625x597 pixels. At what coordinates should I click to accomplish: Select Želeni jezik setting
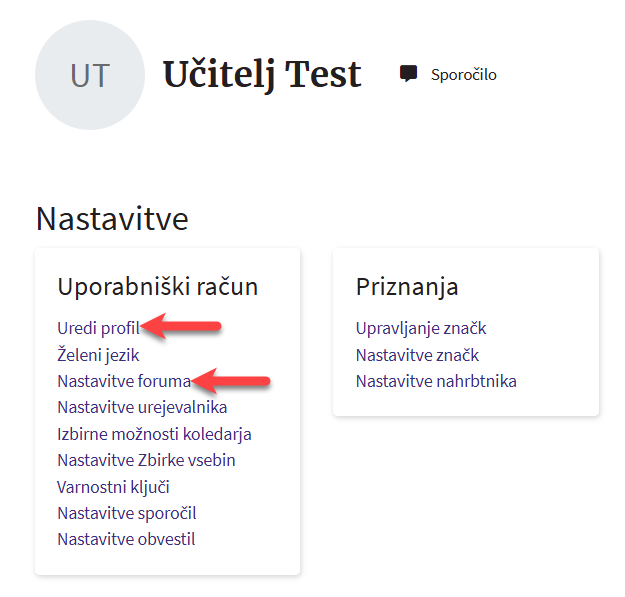click(98, 354)
